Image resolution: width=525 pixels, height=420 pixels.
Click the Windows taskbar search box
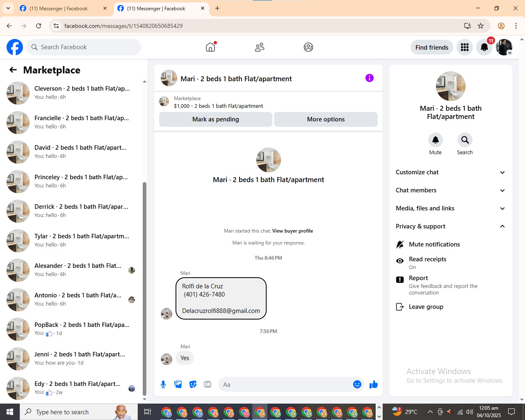coord(79,412)
